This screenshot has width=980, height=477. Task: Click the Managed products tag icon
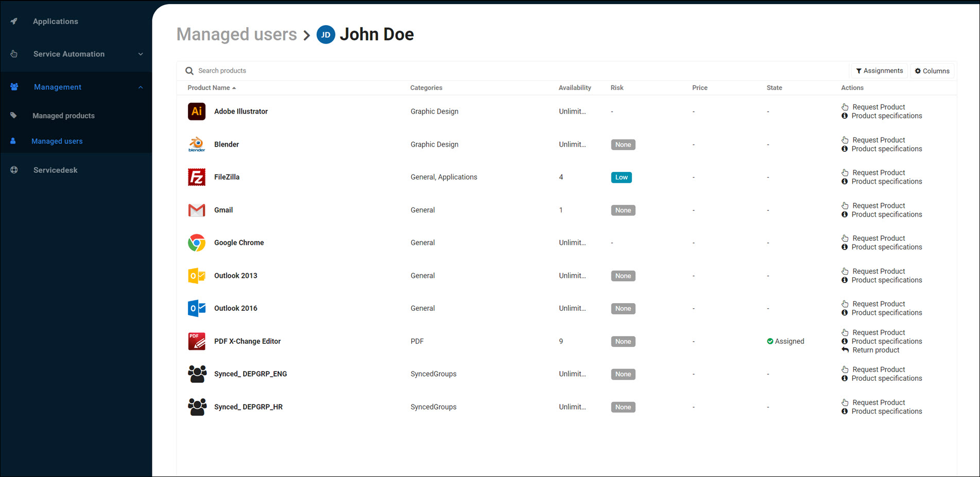(x=13, y=115)
